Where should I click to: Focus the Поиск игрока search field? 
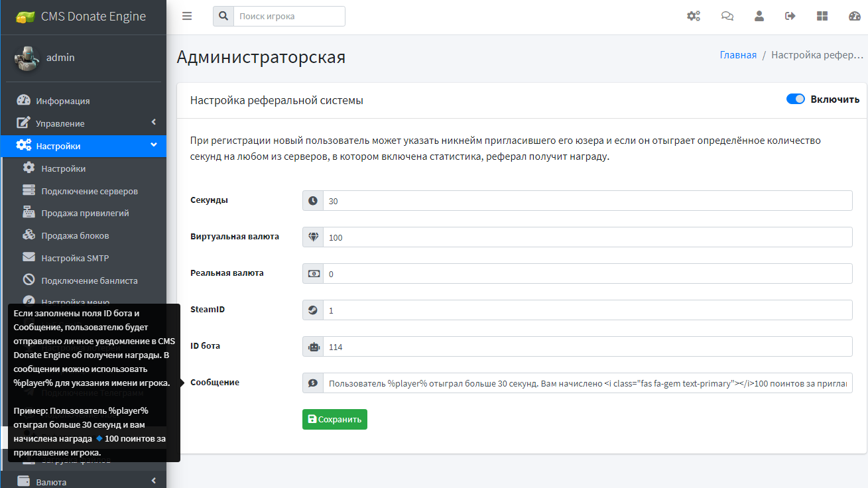288,16
